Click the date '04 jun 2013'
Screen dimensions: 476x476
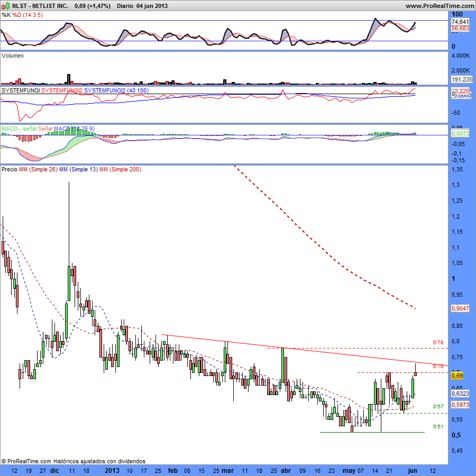click(x=152, y=6)
